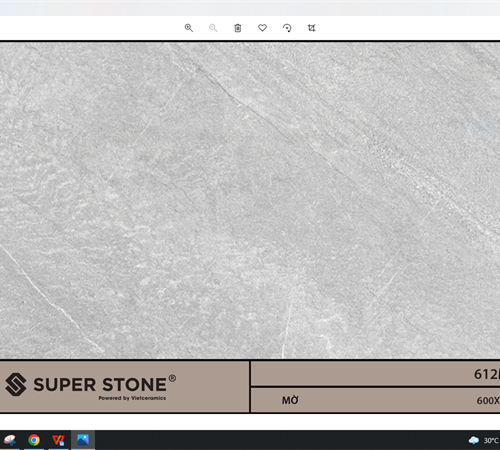Click the Super Stone S logo emblem

(16, 384)
